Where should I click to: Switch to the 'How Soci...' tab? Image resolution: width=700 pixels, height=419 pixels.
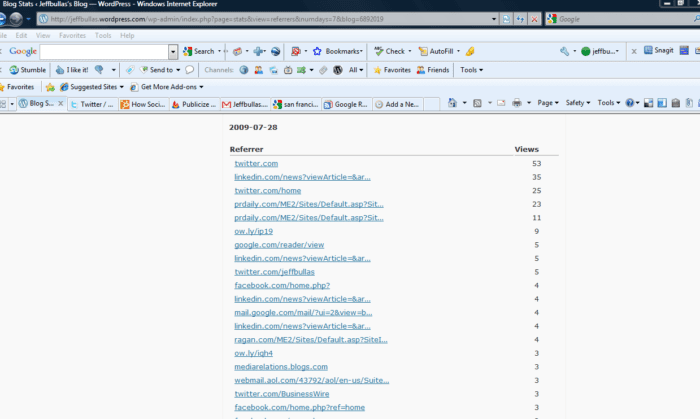(144, 104)
